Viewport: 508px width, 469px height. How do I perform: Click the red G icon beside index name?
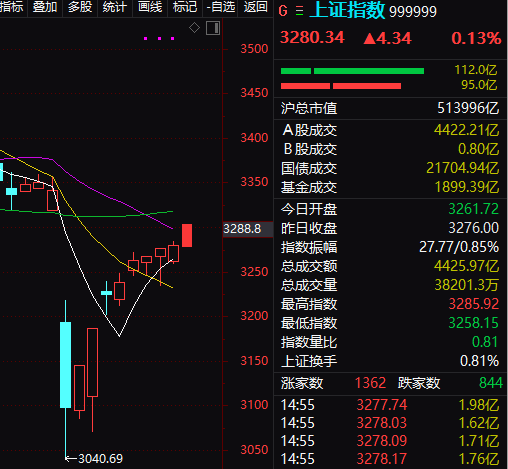click(x=283, y=11)
